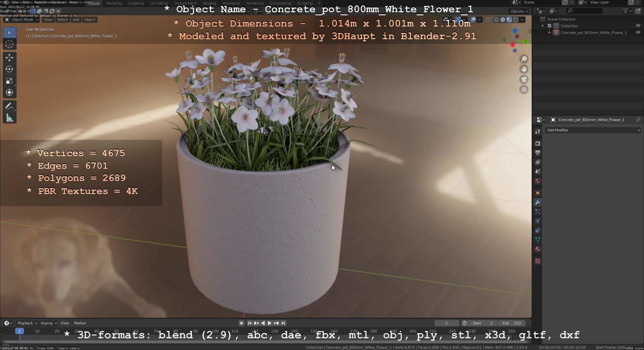This screenshot has height=350, width=644.
Task: Hide Collection in outliner with eye
Action: point(638,26)
